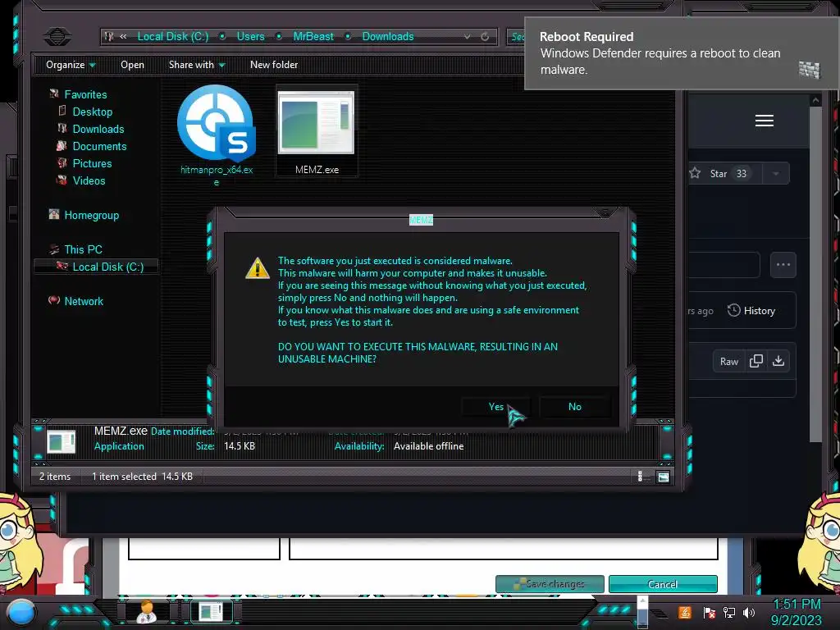Confirm malware execution with Yes button
Screen dimensions: 840x630
coord(495,407)
